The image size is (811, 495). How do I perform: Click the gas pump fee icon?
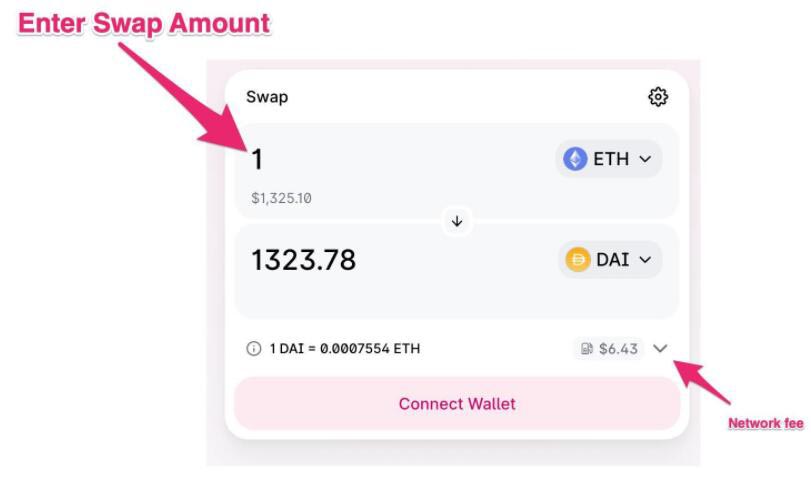coord(587,349)
